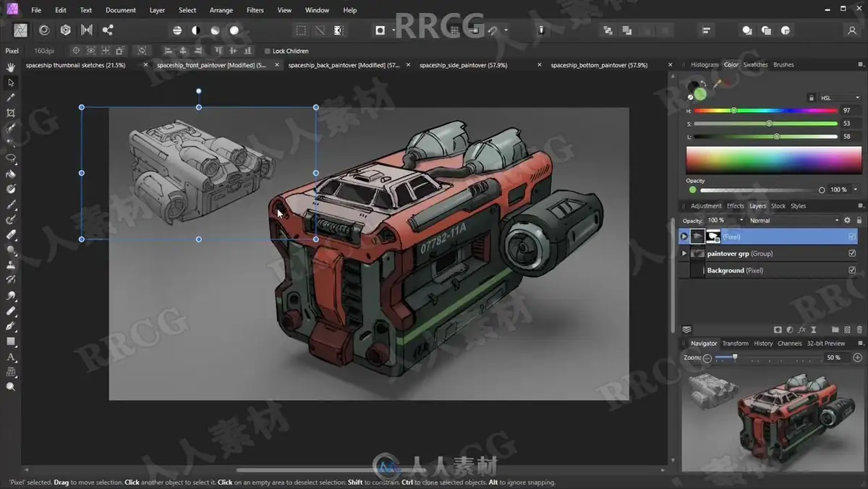Switch to Export persona
Viewport: 868px width, 489px height.
[108, 30]
